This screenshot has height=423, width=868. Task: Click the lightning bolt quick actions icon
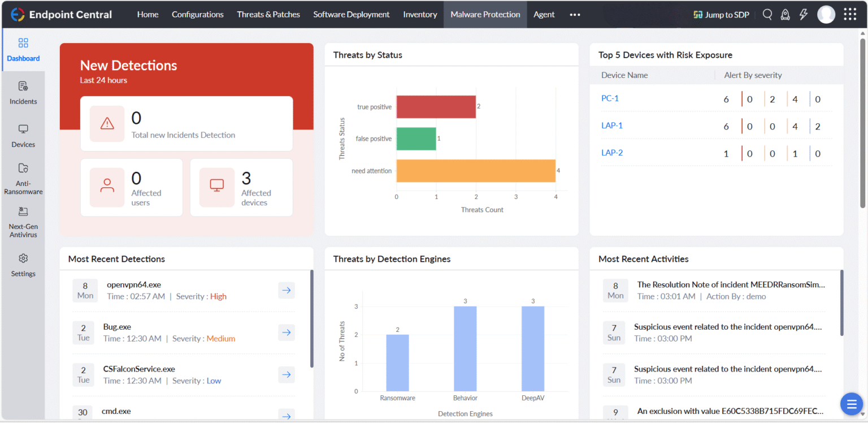[x=804, y=15]
